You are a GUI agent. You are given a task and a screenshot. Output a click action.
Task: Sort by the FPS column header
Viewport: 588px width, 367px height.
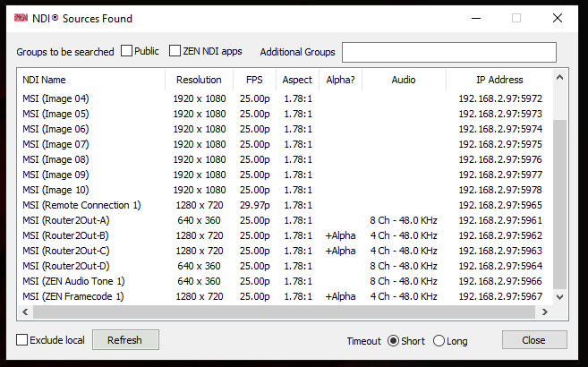point(255,80)
